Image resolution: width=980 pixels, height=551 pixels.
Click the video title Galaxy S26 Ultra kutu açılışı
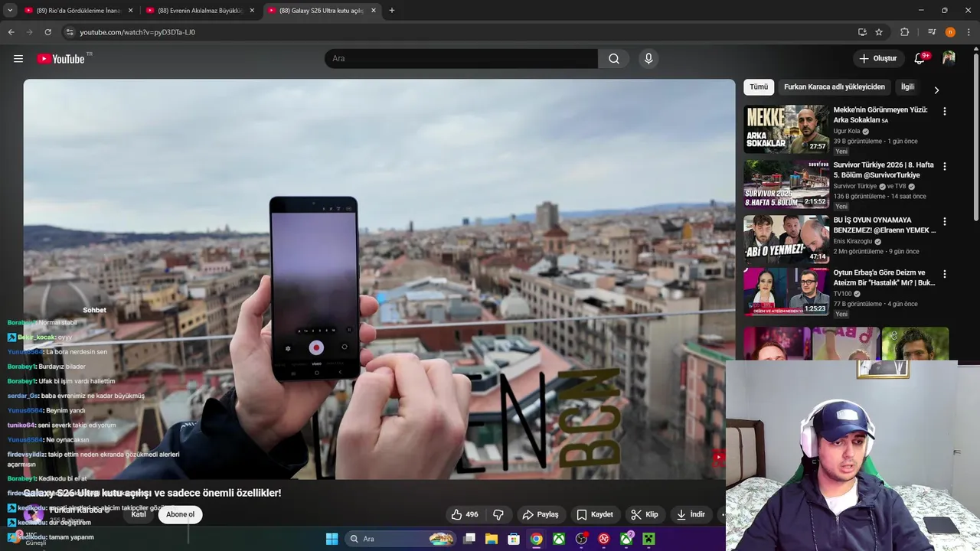pyautogui.click(x=152, y=493)
